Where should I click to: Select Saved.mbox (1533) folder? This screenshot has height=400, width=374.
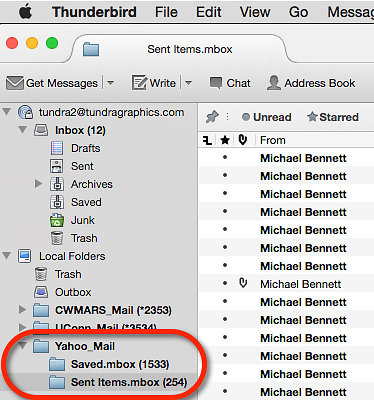(120, 364)
